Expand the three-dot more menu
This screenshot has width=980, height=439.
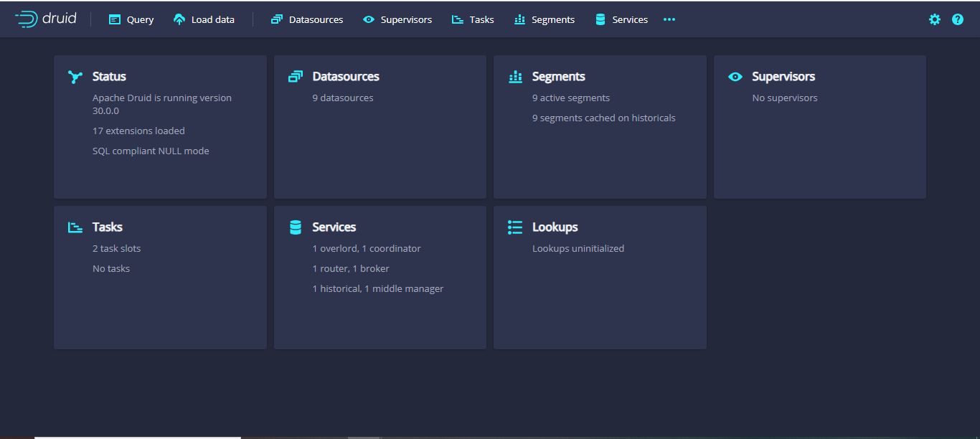click(x=669, y=19)
